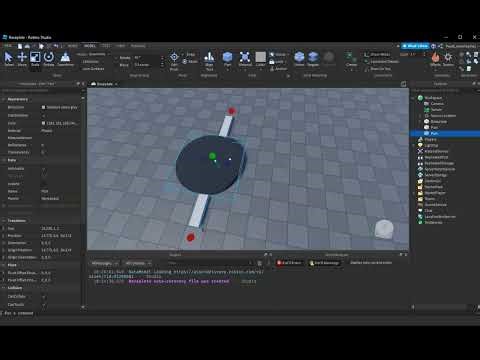This screenshot has height=360, width=480.
Task: Click the new file icon in quick access toolbar
Action: (20, 46)
